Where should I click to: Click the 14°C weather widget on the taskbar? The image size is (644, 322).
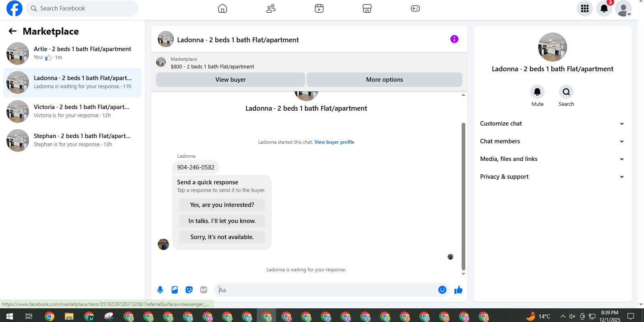(538, 316)
